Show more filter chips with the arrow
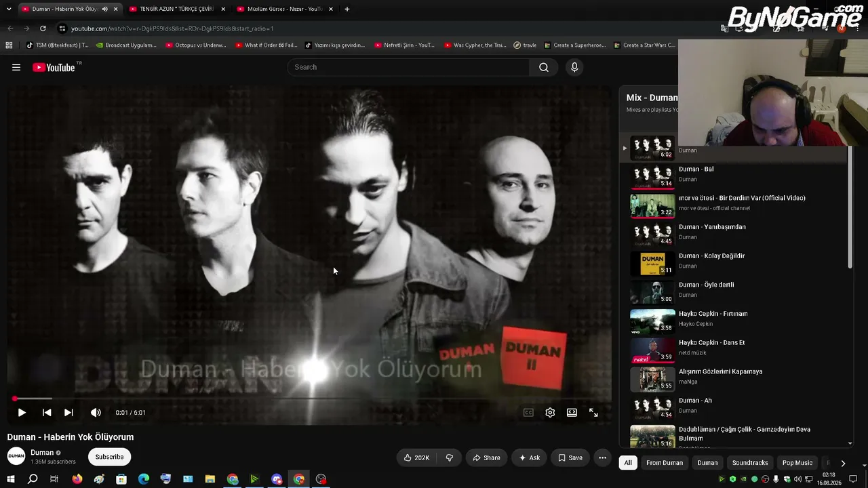 click(x=843, y=463)
